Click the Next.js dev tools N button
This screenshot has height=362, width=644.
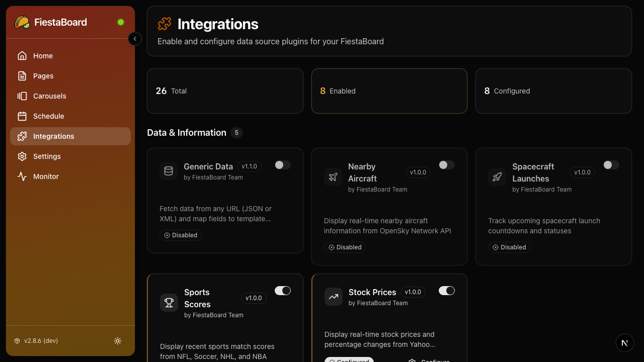[624, 343]
